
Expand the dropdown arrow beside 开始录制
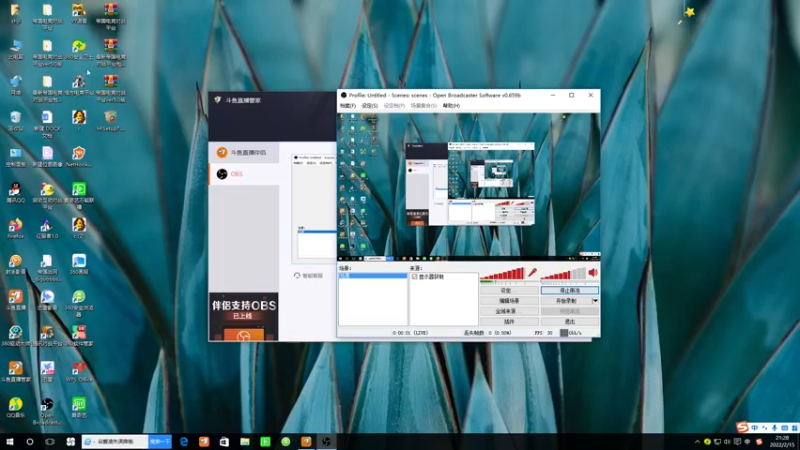click(595, 301)
